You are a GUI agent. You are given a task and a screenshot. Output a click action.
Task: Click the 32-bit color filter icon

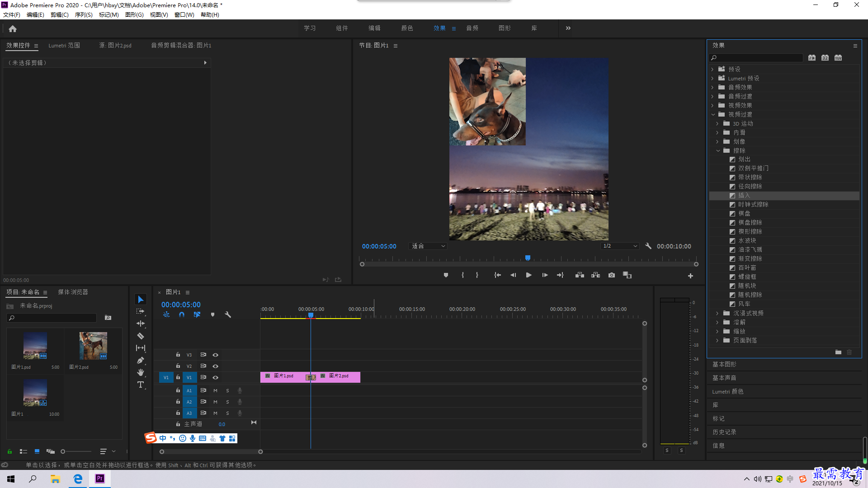pos(825,58)
